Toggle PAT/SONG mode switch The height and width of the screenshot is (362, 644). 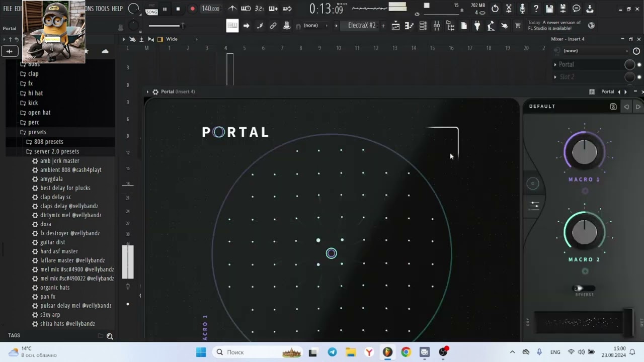click(151, 10)
